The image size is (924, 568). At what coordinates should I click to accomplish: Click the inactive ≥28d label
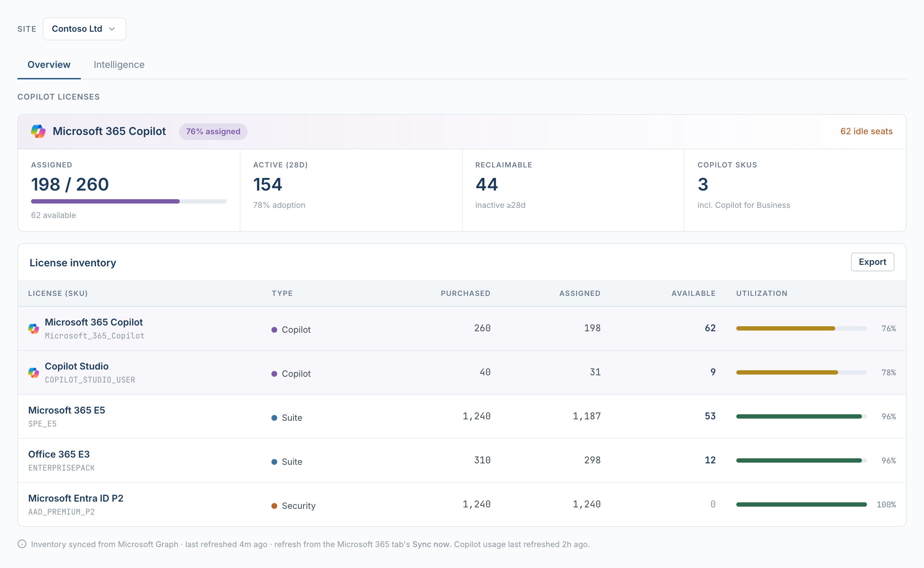500,205
